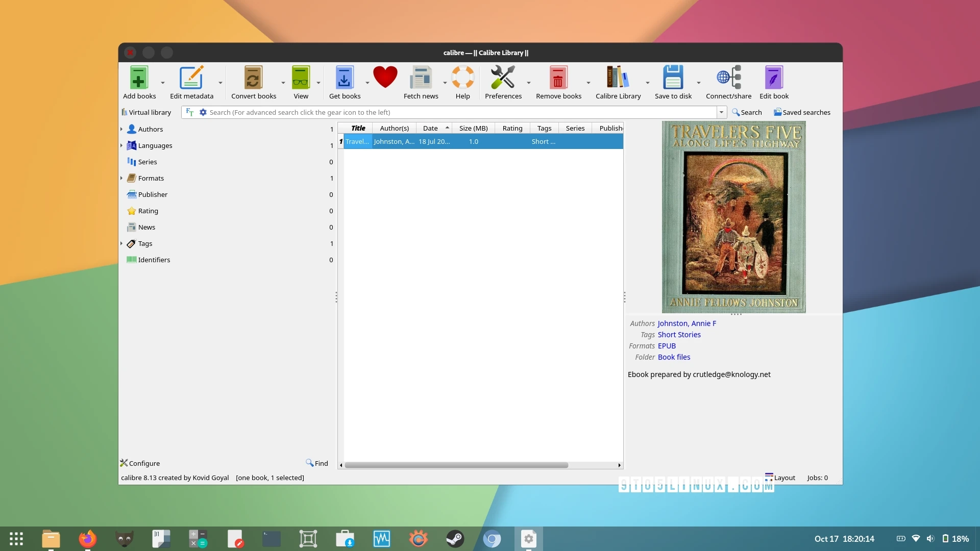Click the Book files folder link
This screenshot has width=980, height=551.
[674, 357]
